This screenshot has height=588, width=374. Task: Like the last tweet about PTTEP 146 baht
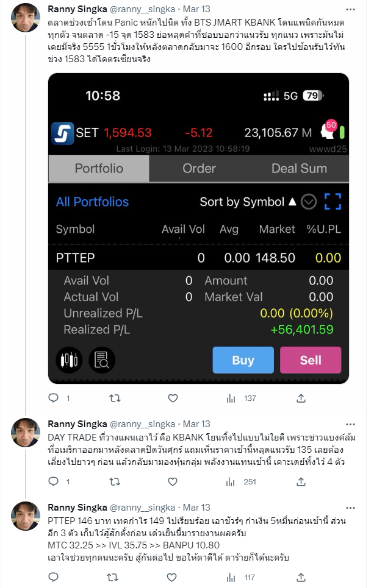171,577
